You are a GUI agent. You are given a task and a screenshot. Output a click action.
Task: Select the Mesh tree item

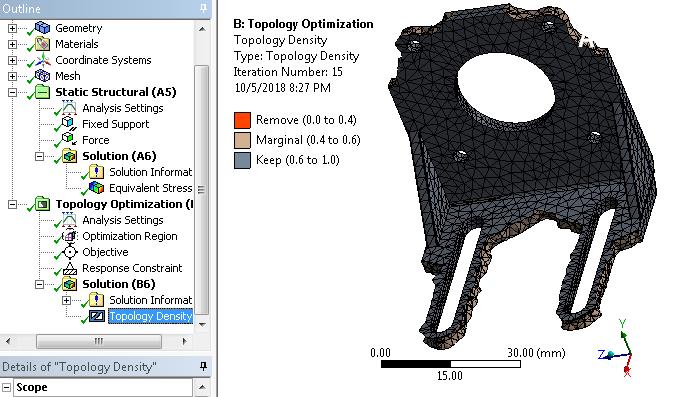68,76
